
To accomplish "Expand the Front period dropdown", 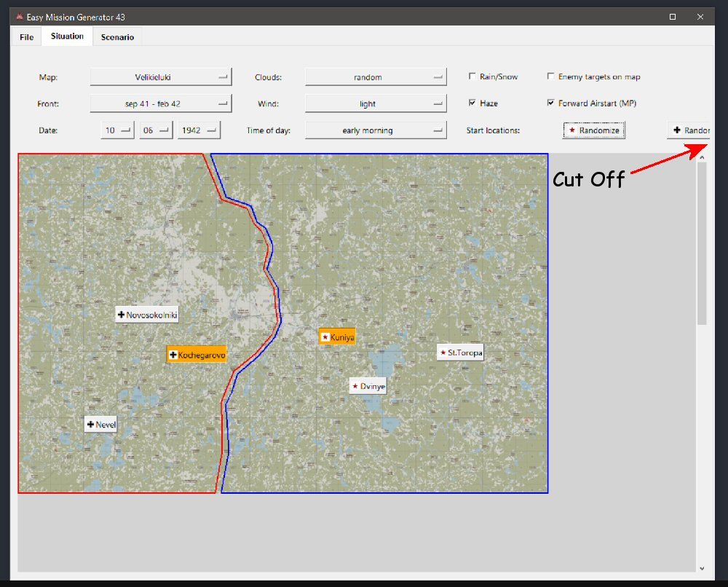I will (160, 103).
